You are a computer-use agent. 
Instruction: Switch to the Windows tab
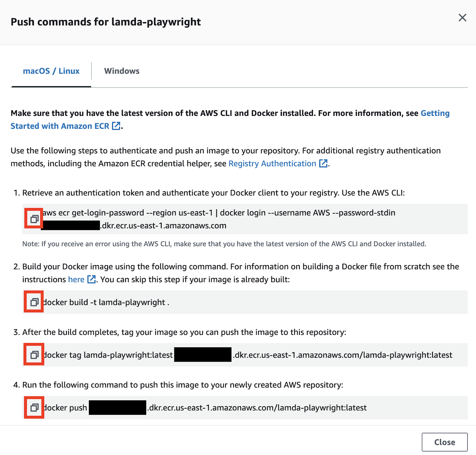click(x=122, y=71)
